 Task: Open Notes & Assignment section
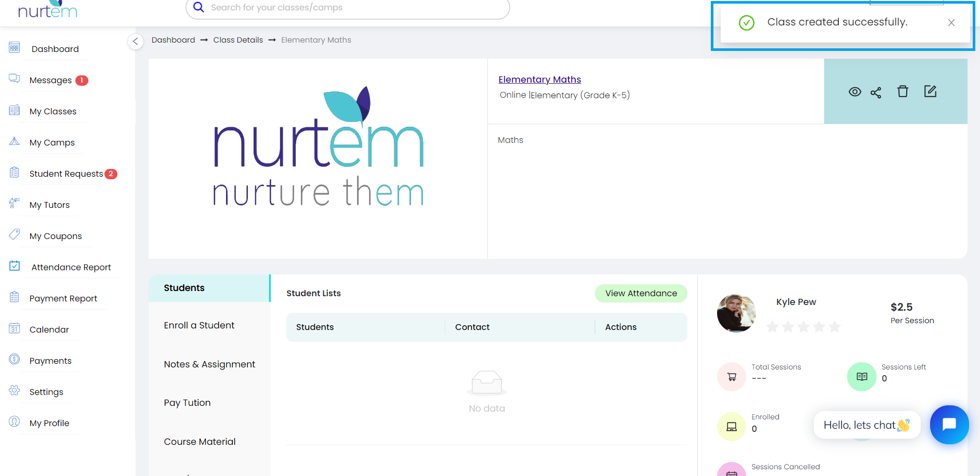tap(209, 364)
